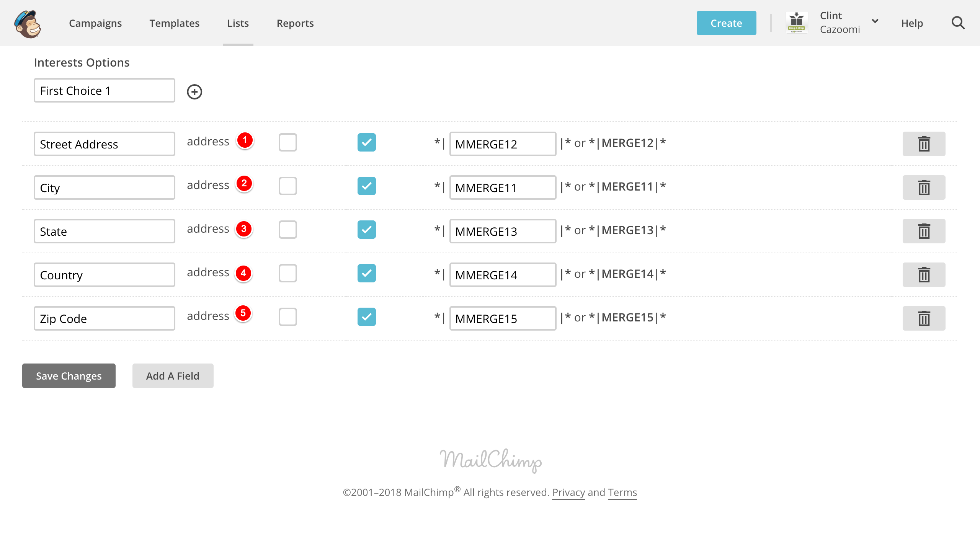Image resolution: width=980 pixels, height=538 pixels.
Task: Edit the MMERGE12 merge tag field
Action: tap(503, 144)
